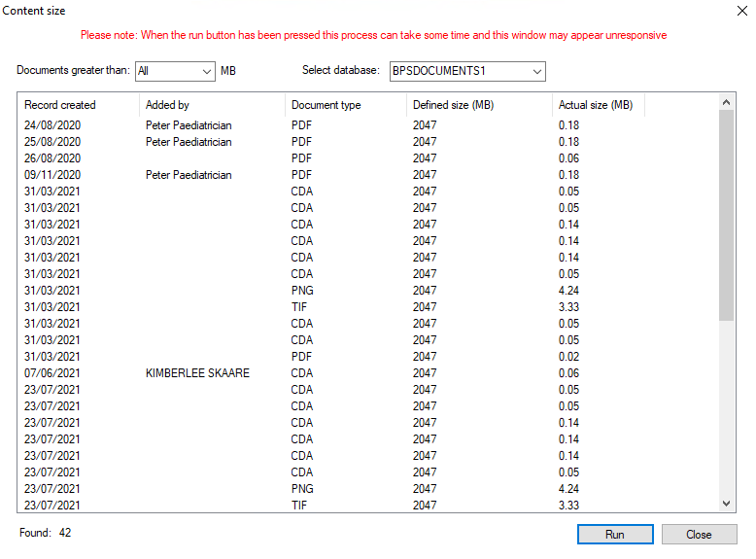This screenshot has width=756, height=559.
Task: Click actual size 0.06 in the 26/08/2020 row
Action: (568, 158)
